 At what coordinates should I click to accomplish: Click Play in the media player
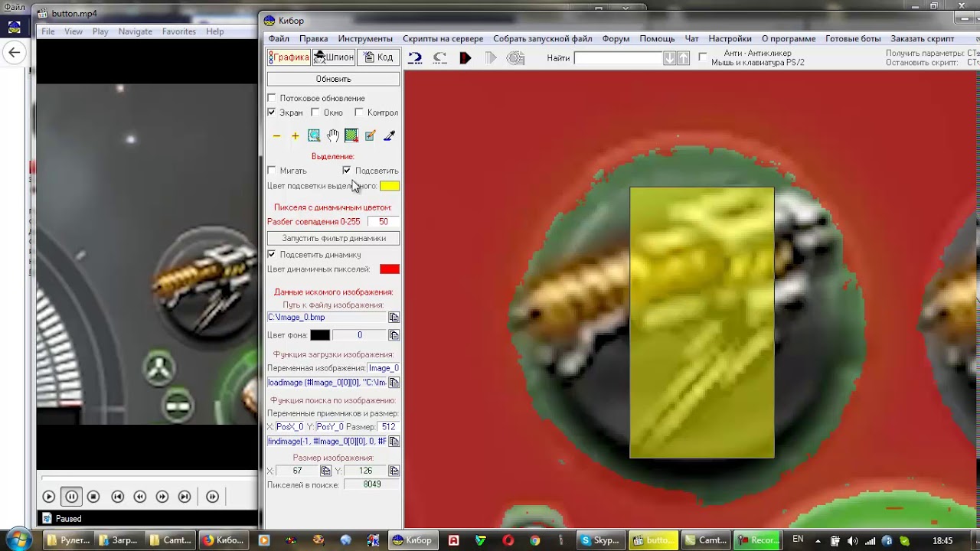(x=48, y=497)
